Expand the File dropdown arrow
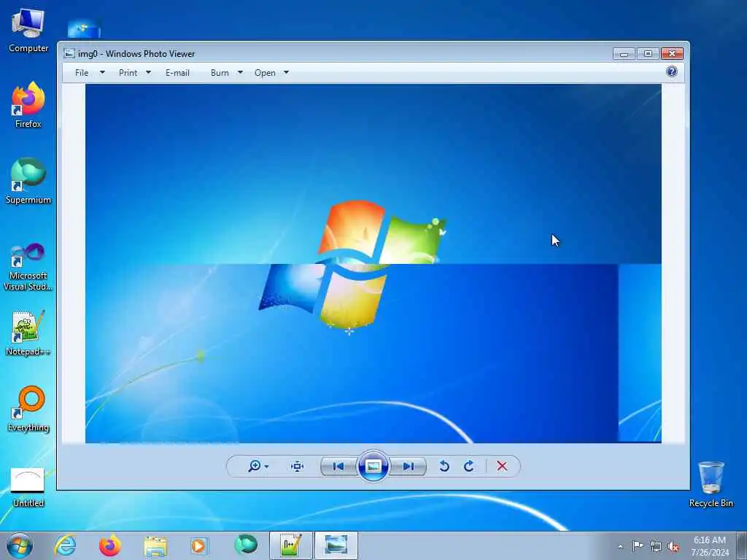 (102, 72)
